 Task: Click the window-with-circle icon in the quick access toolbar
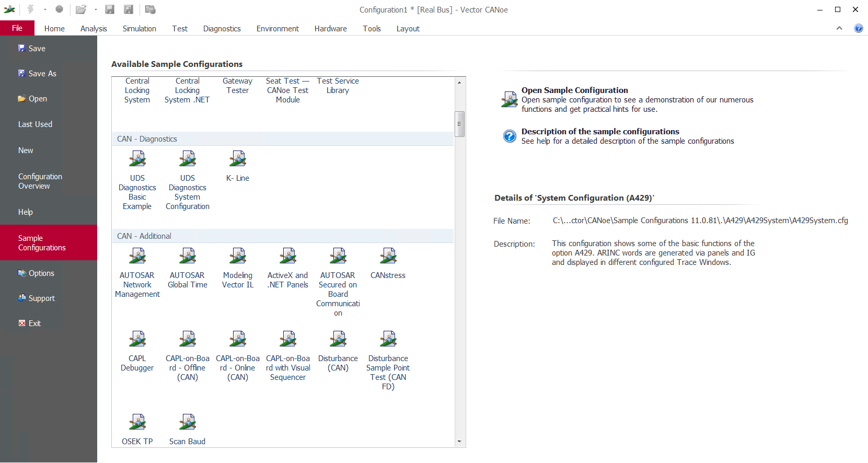tap(150, 9)
